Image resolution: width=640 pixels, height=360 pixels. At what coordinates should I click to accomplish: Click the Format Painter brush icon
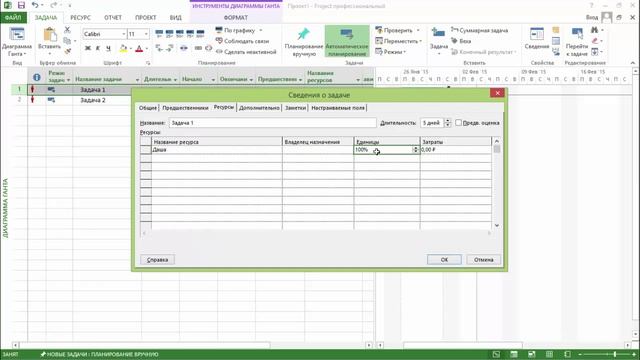67,51
